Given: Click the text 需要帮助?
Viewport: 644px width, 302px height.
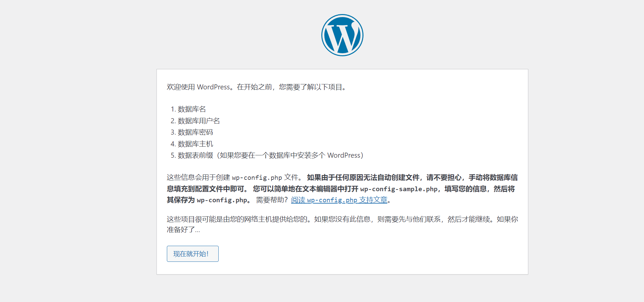Looking at the screenshot, I should pyautogui.click(x=272, y=200).
